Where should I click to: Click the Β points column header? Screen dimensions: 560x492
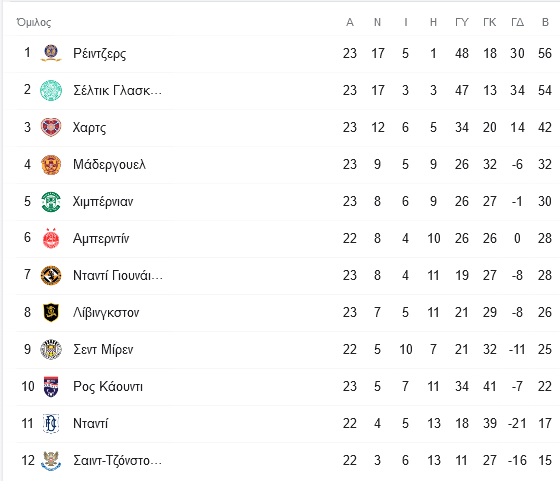545,22
